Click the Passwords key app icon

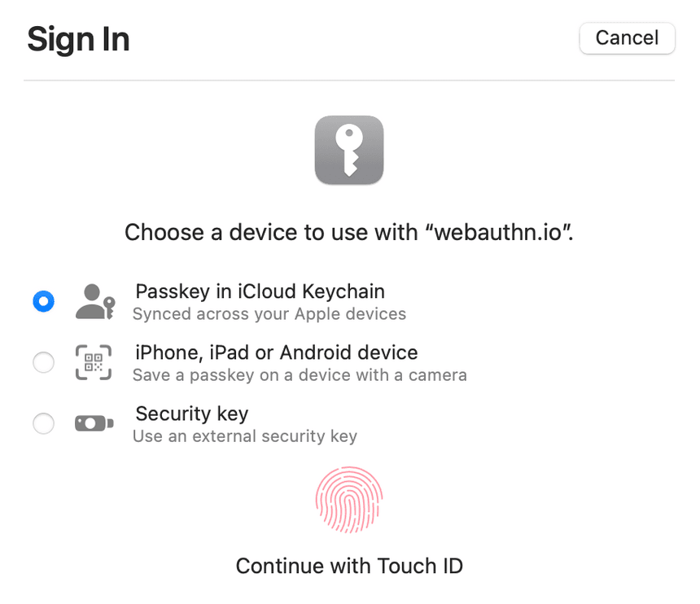coord(349,150)
